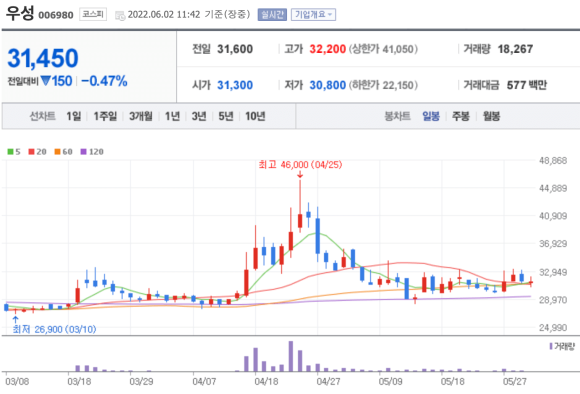Click the 최저 26,900 (03/10) chart marker
Image resolution: width=580 pixels, height=394 pixels.
pos(54,329)
